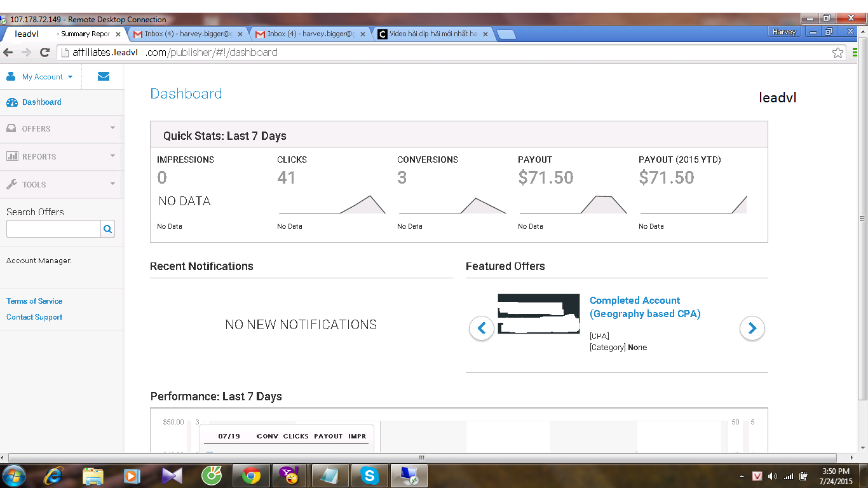Click the Performance: Last 7 Days heading
This screenshot has height=488, width=868.
click(x=216, y=396)
